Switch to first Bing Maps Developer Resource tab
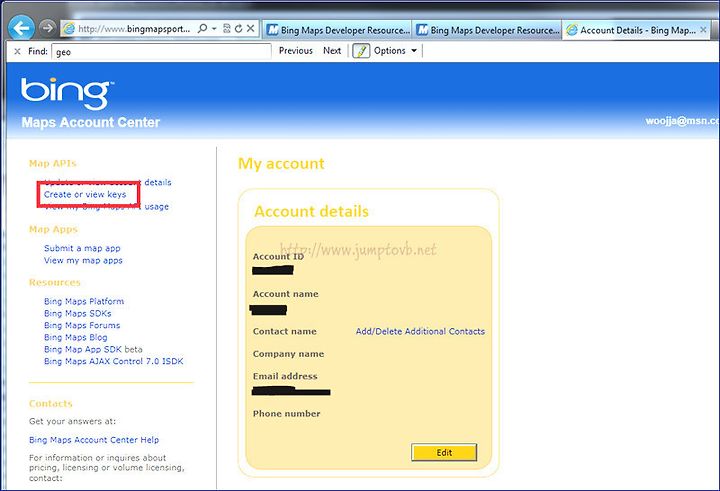Screen dimensions: 720x491 (338, 30)
